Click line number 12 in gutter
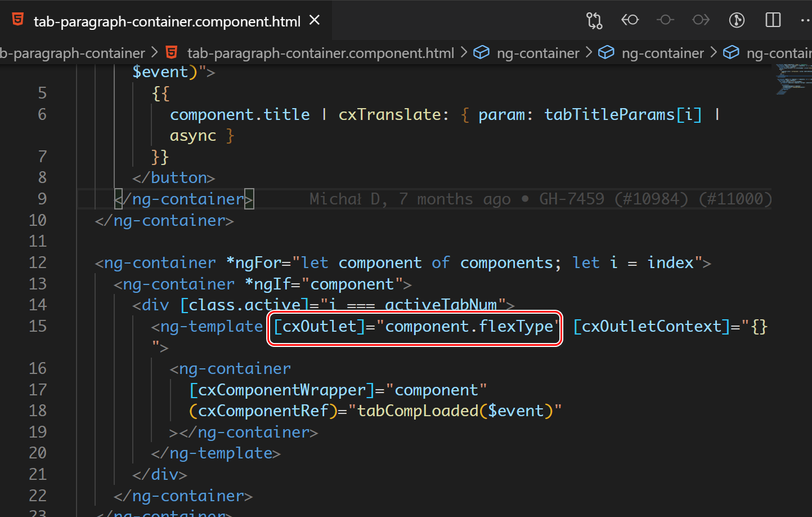The image size is (812, 517). 38,262
